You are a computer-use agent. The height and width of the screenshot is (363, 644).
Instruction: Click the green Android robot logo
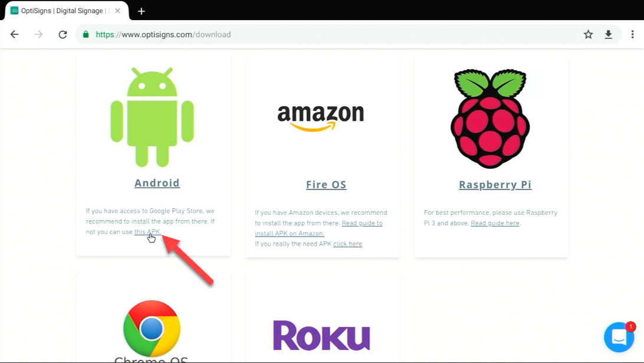[x=152, y=117]
